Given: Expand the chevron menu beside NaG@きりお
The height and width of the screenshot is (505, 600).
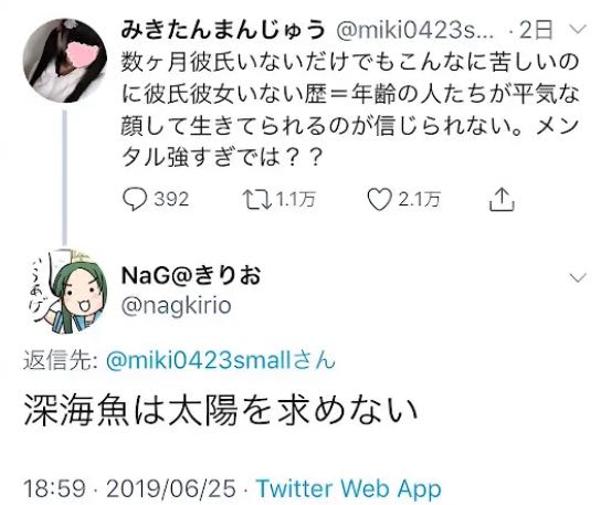Looking at the screenshot, I should (x=578, y=277).
